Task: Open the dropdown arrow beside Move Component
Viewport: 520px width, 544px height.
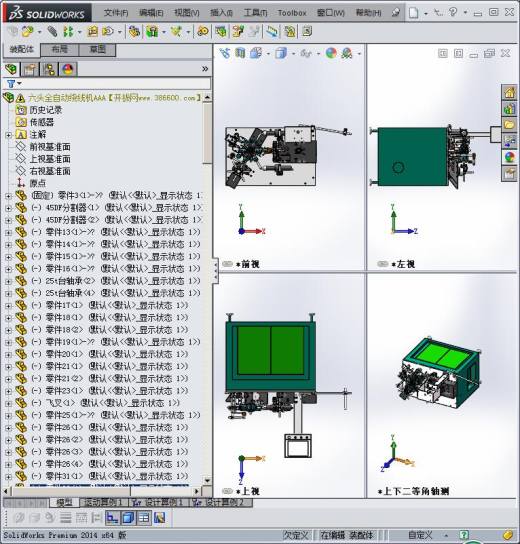Action: tap(120, 32)
